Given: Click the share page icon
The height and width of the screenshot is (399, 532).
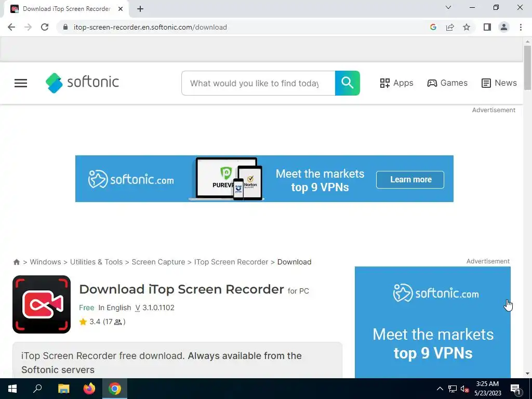Looking at the screenshot, I should (450, 27).
